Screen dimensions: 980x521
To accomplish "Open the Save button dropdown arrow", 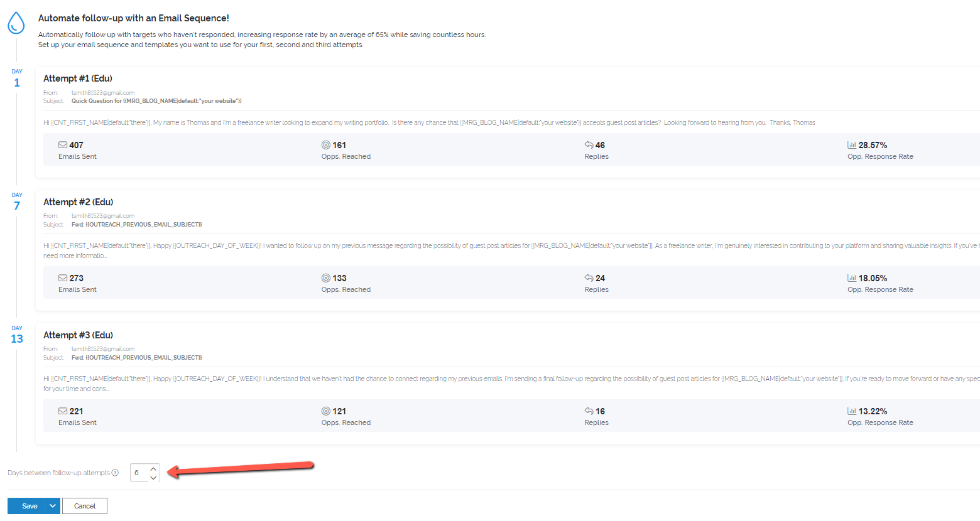I will (x=53, y=506).
